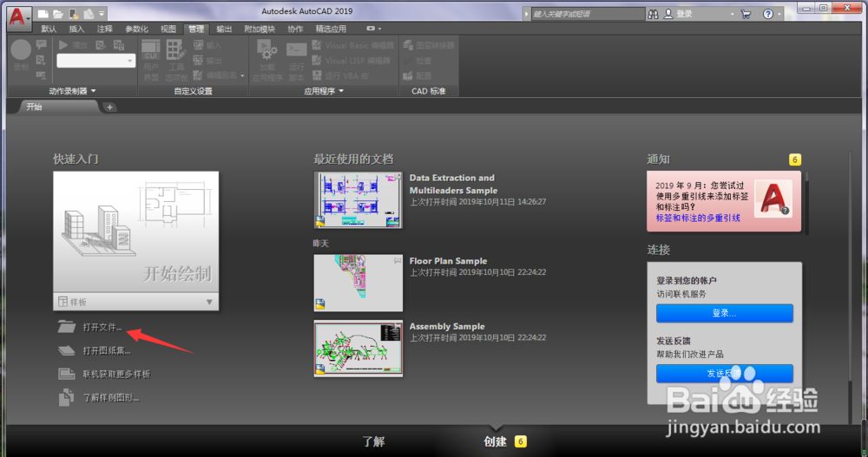Viewport: 868px width, 457px height.
Task: Expand the 登录 account dropdown arrow
Action: click(x=732, y=15)
